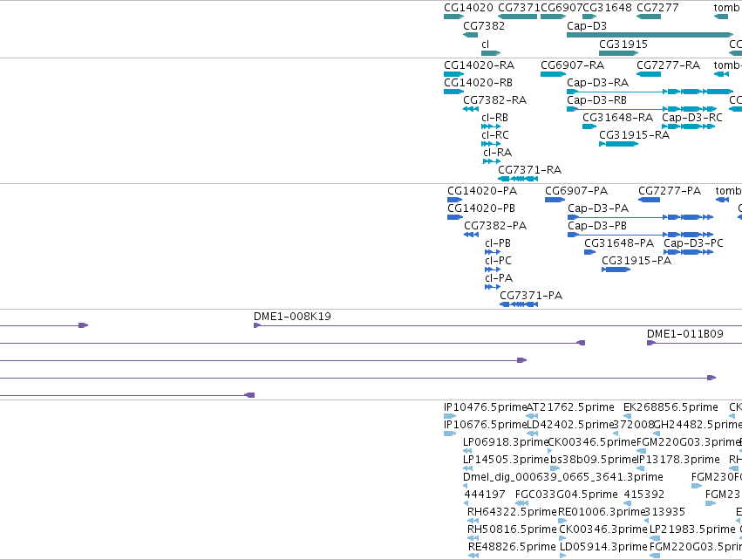Click the LP21983.5prime EST label
This screenshot has width=742, height=560.
point(693,529)
